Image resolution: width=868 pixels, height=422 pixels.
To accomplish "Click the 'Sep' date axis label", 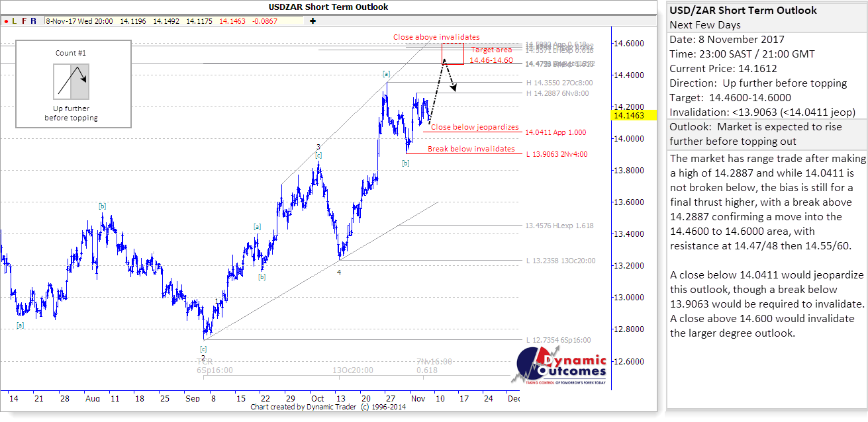I will coord(193,399).
